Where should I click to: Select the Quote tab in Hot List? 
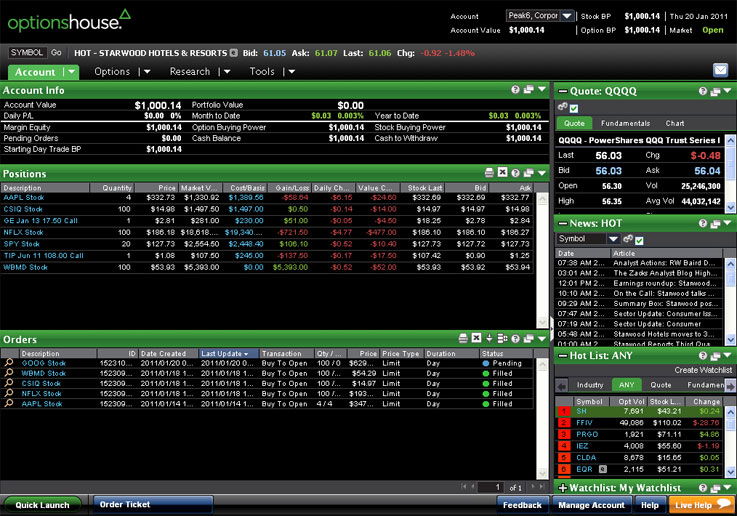pyautogui.click(x=660, y=385)
